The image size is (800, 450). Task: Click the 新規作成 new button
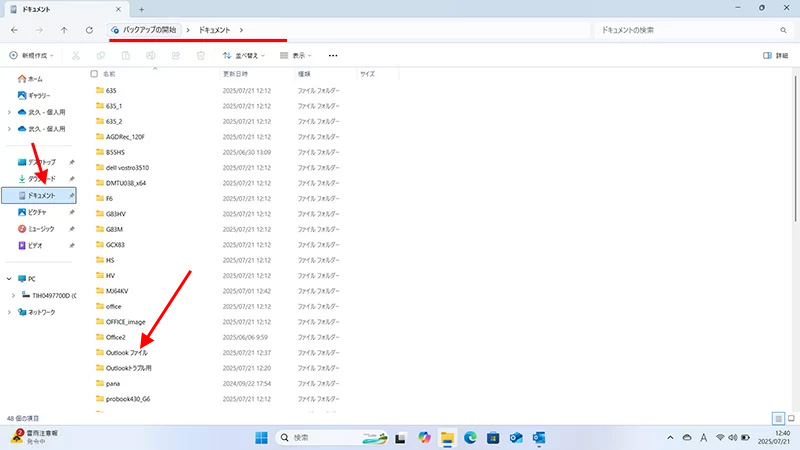point(30,55)
